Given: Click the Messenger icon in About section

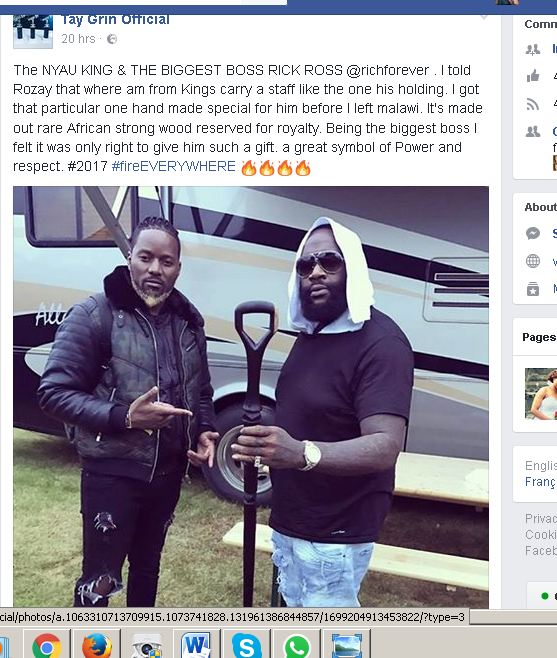Looking at the screenshot, I should (533, 233).
